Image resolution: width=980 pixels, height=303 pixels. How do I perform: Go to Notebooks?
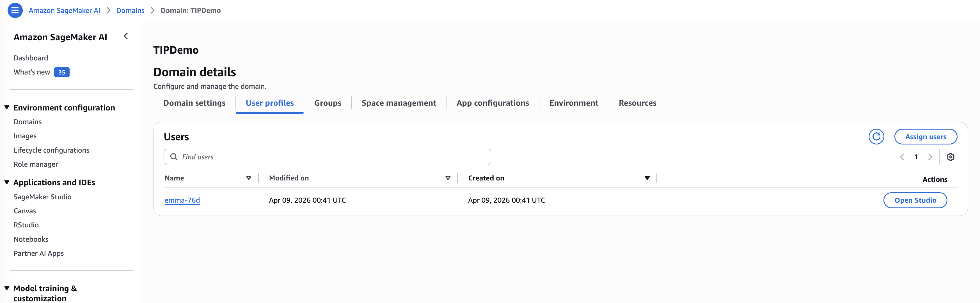pos(31,239)
